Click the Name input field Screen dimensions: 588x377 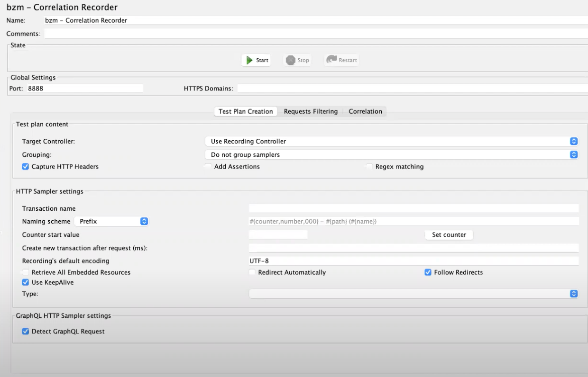coord(315,20)
